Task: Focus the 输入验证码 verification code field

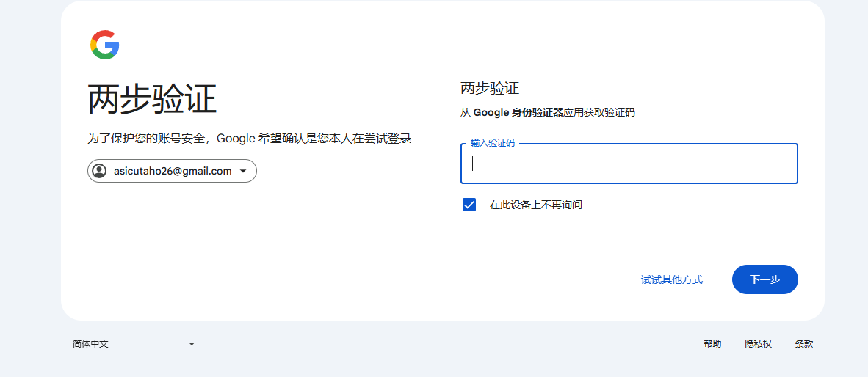Action: pos(629,164)
